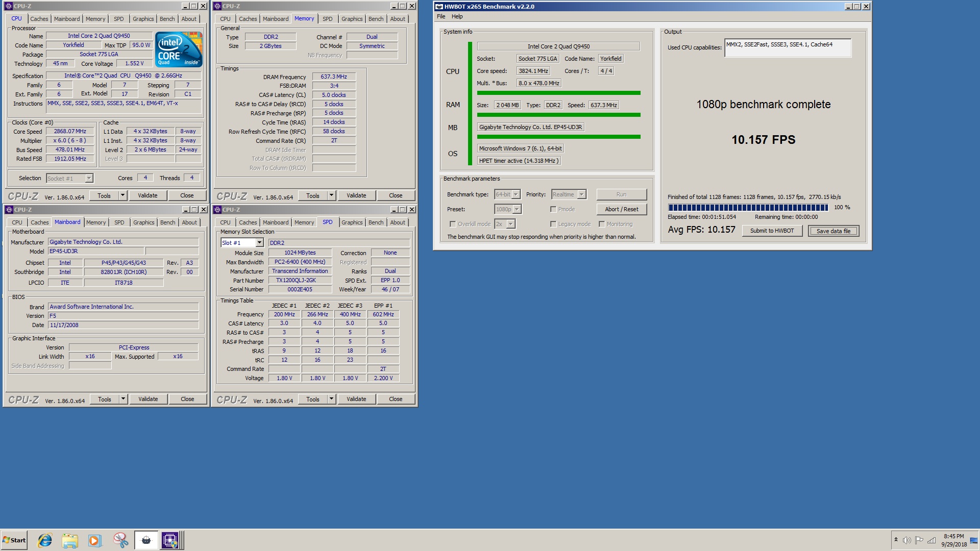The image size is (980, 551).
Task: Show hidden system tray icons arrow
Action: 896,540
